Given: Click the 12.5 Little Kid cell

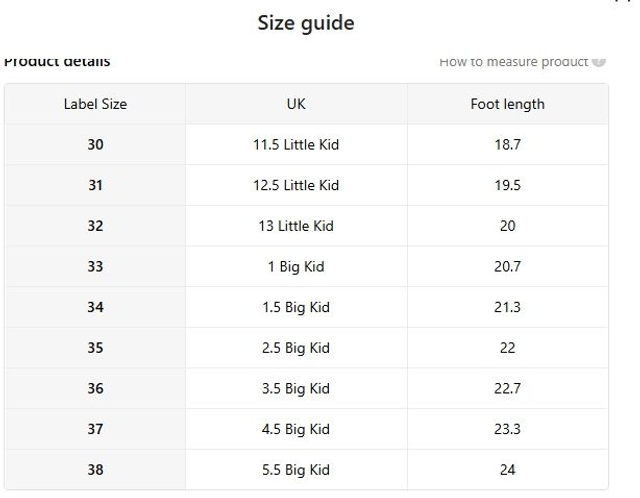Looking at the screenshot, I should (x=296, y=185).
